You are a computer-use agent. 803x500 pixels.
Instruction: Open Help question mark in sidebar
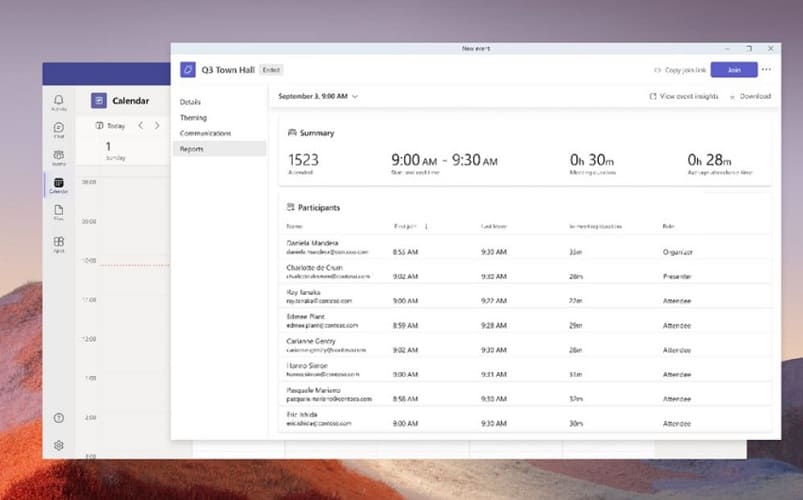[59, 418]
